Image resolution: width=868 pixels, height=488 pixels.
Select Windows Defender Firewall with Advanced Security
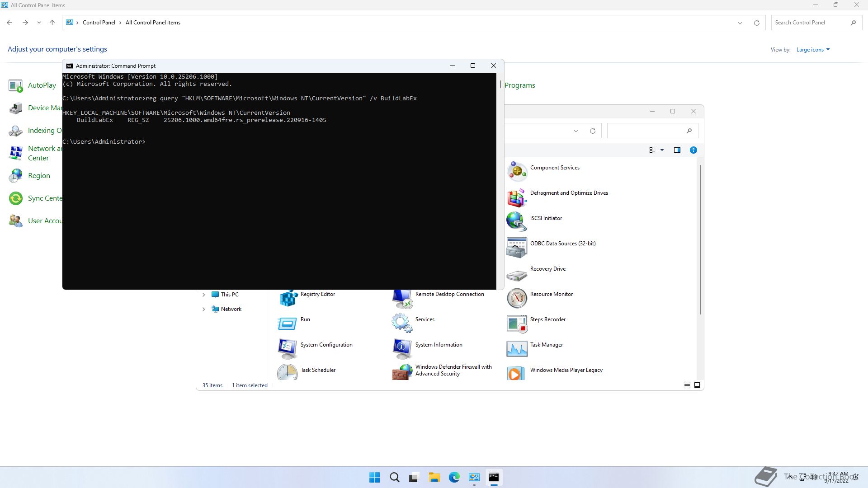pyautogui.click(x=453, y=370)
